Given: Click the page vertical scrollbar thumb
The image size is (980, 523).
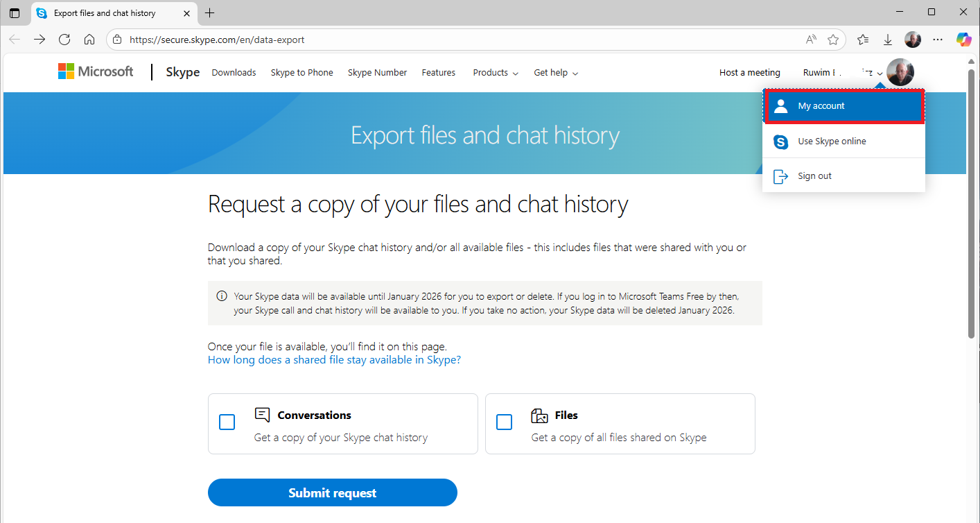Looking at the screenshot, I should 971,203.
